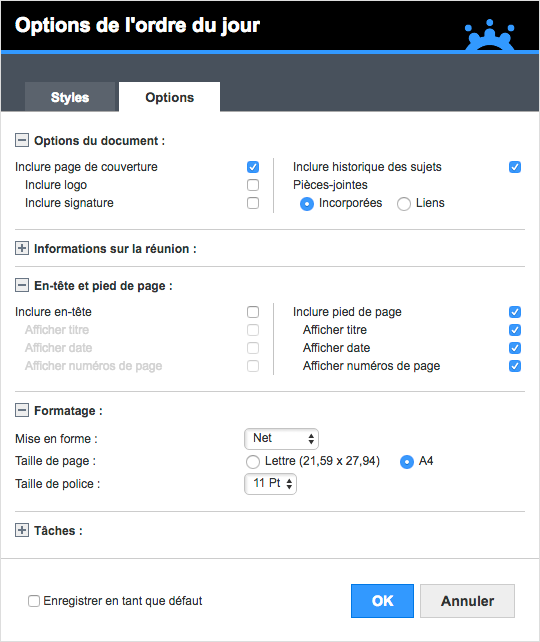Image resolution: width=540 pixels, height=642 pixels.
Task: Collapse the Formatage section
Action: pyautogui.click(x=22, y=410)
